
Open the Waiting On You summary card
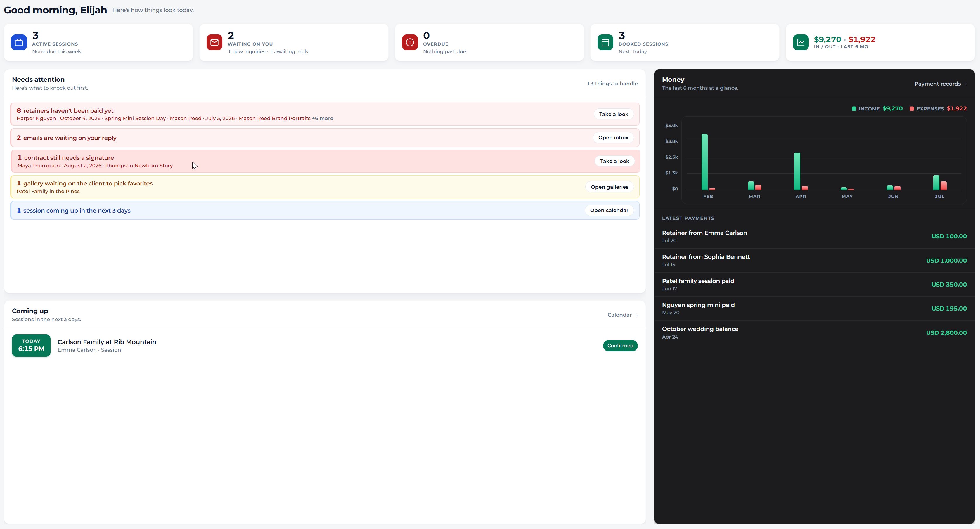click(x=294, y=43)
